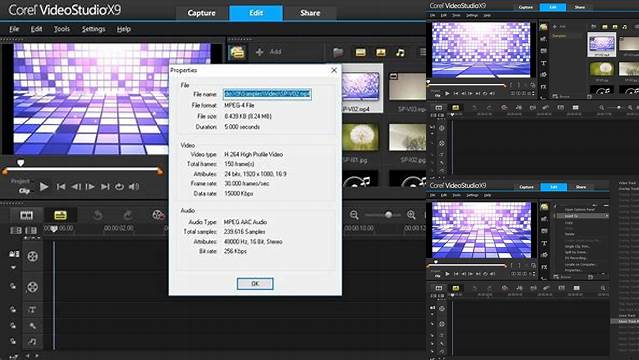This screenshot has width=639, height=360.
Task: Click the main timeline zoom slider handle
Action: [x=388, y=214]
